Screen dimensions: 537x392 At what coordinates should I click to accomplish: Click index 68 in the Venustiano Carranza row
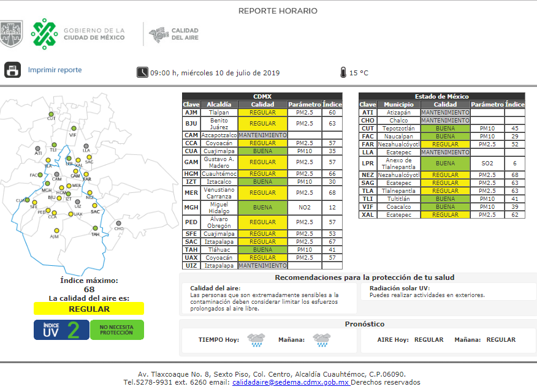tap(332, 193)
